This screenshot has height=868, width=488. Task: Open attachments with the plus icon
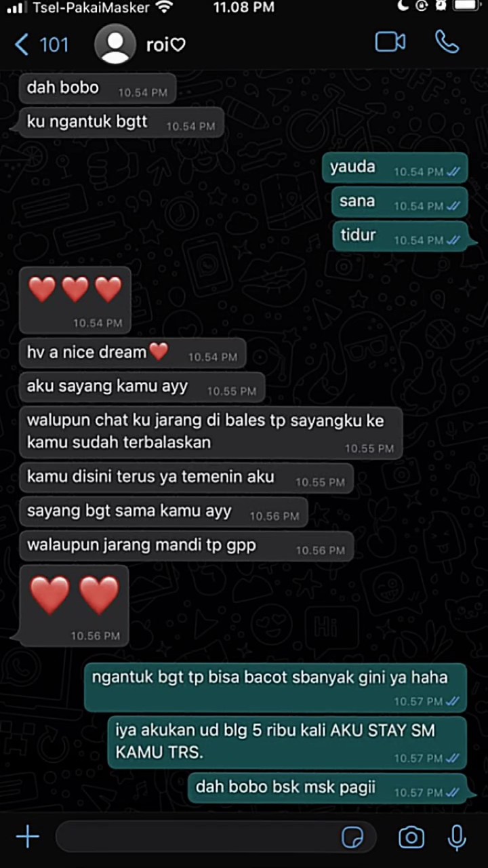pyautogui.click(x=27, y=837)
